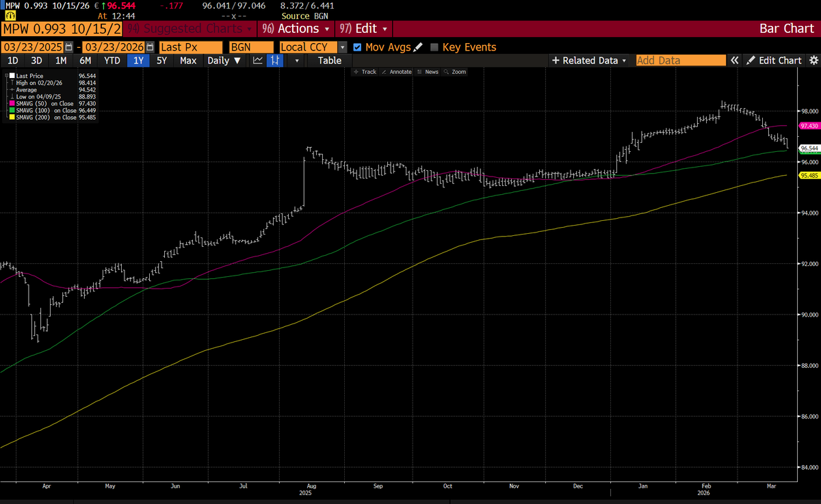Click the 96.544 last price axis label

[x=809, y=148]
